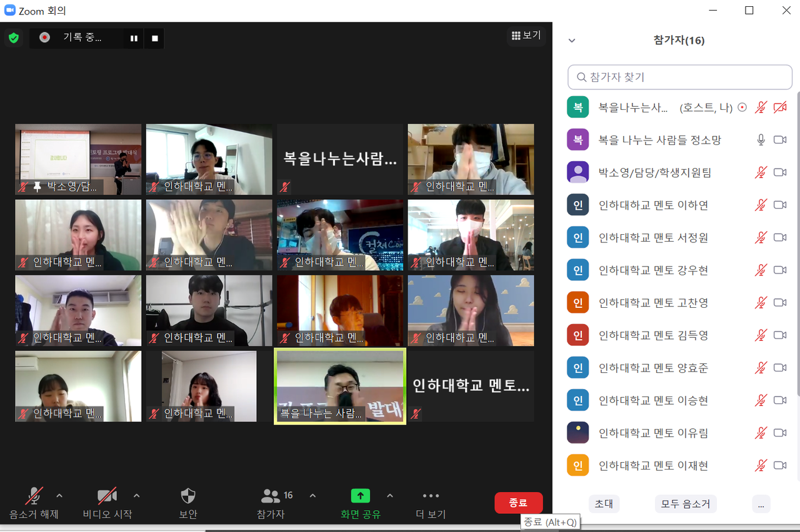Viewport: 800px width, 532px height.
Task: Select pinned 박소영/담 presentation video tile
Action: [78, 159]
